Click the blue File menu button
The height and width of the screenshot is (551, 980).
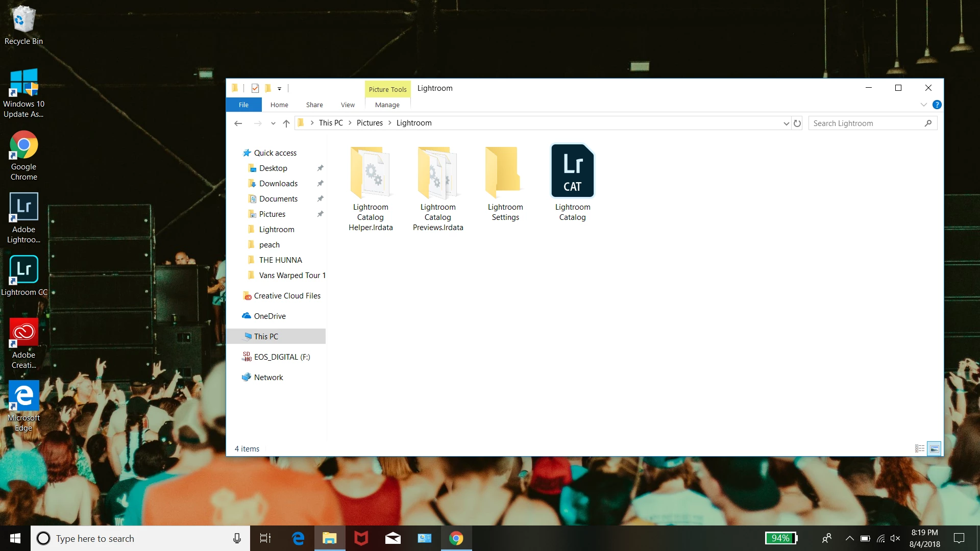(243, 105)
